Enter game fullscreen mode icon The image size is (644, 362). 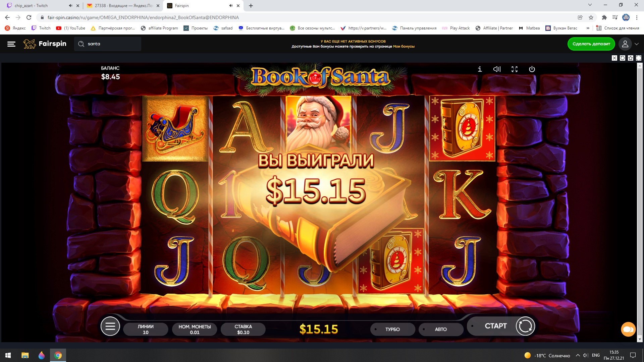click(515, 69)
